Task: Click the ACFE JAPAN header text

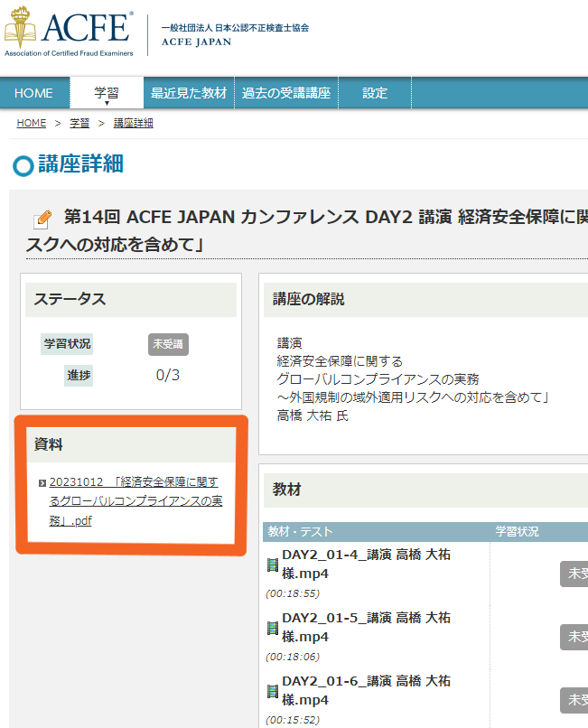Action: (197, 42)
